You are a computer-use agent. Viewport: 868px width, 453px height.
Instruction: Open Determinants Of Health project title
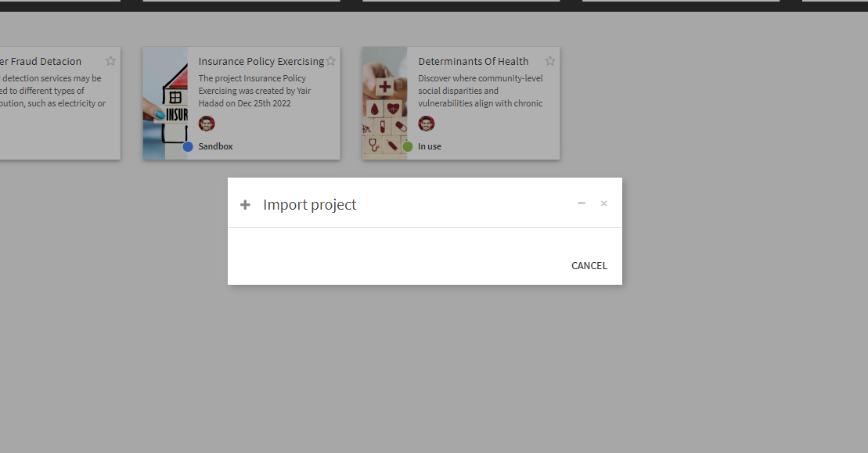[x=474, y=61]
